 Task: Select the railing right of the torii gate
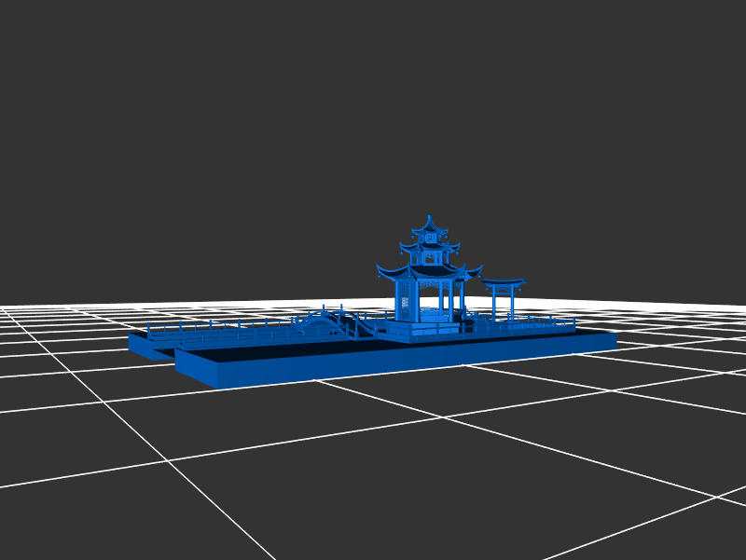(x=550, y=321)
